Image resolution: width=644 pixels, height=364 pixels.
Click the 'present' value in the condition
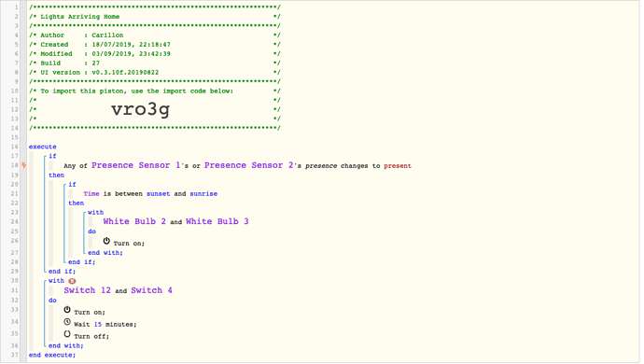tap(398, 166)
